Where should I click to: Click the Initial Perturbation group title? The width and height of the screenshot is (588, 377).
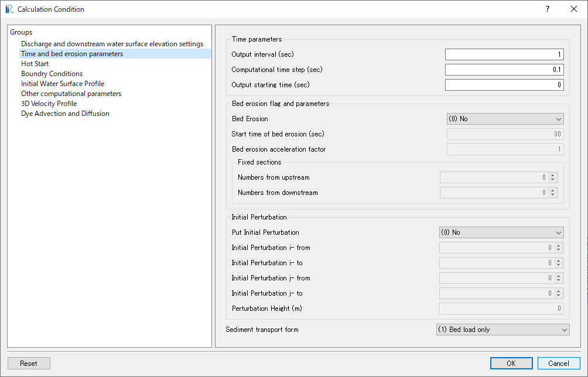pos(259,217)
